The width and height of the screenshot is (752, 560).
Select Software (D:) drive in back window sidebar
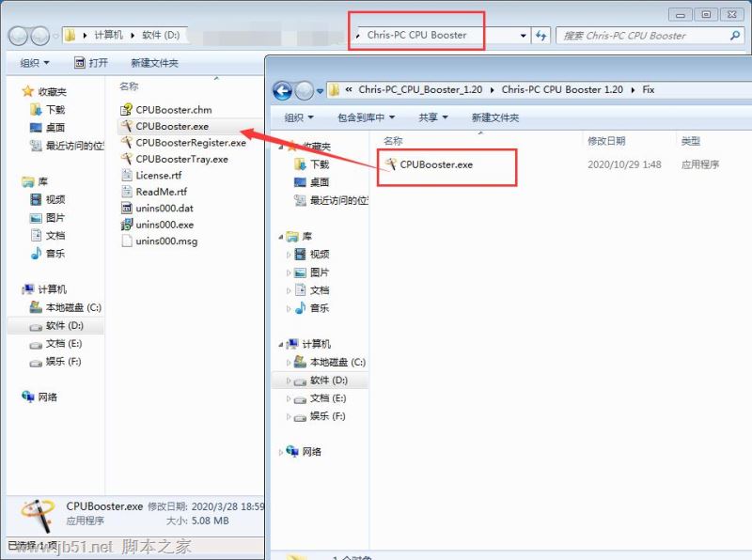point(56,325)
